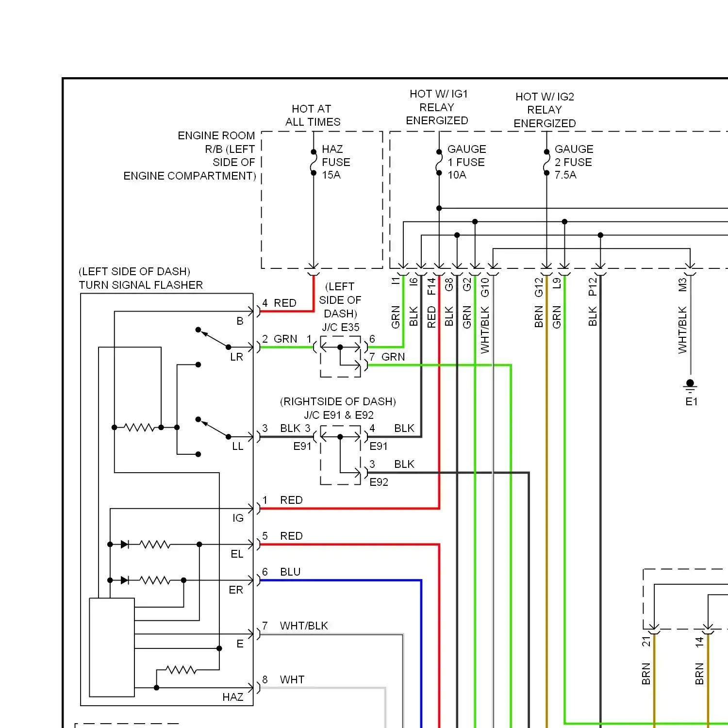Click the diode on the EL line
The image size is (728, 728).
pos(125,545)
